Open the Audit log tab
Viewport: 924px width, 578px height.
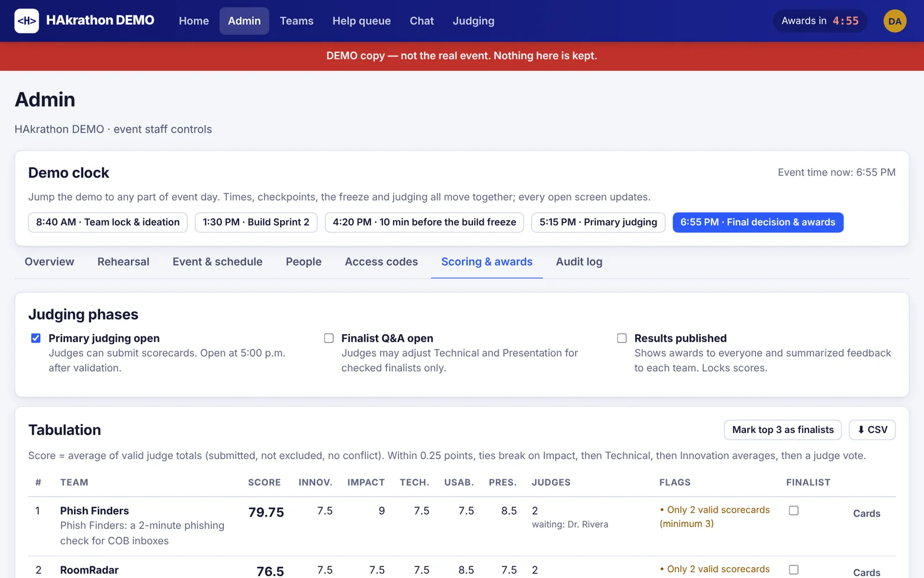point(579,262)
